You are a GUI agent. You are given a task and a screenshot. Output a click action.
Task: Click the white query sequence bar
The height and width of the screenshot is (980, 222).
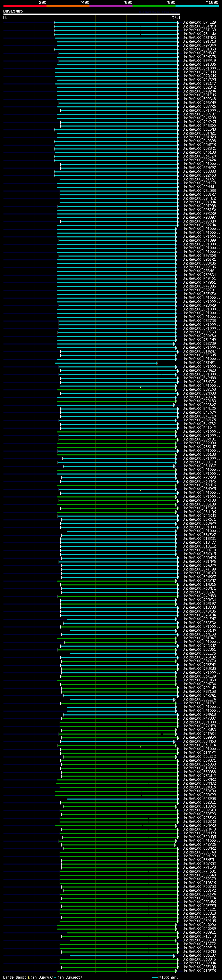point(92,14)
